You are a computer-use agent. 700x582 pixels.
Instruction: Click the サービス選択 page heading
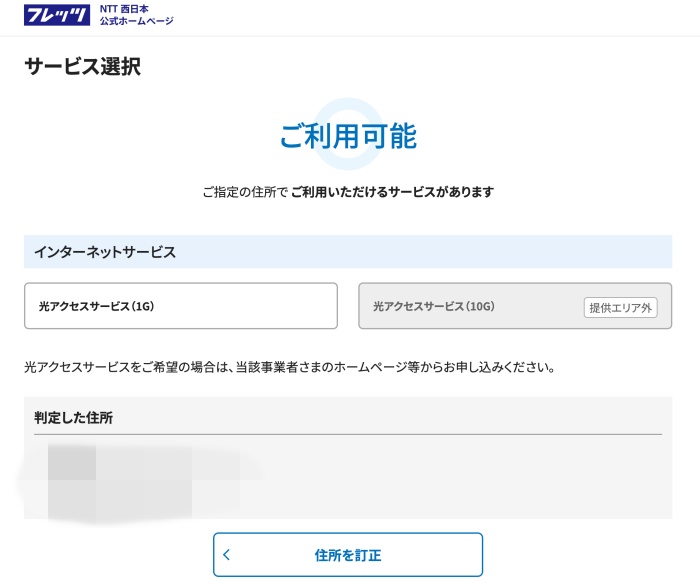(x=83, y=67)
